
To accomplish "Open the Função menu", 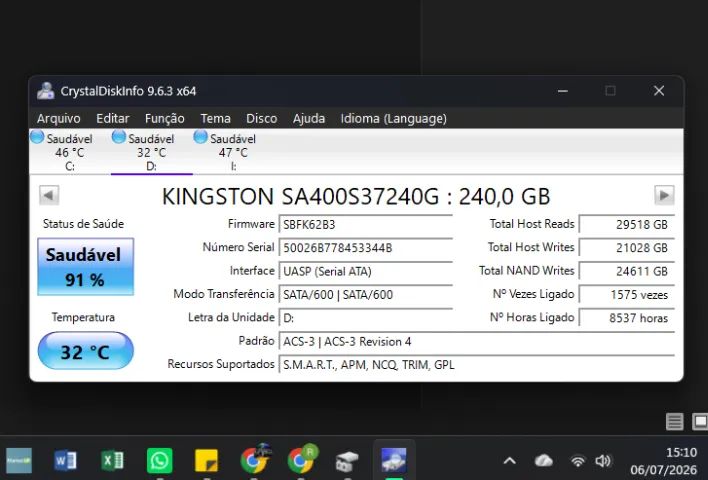I will [164, 119].
